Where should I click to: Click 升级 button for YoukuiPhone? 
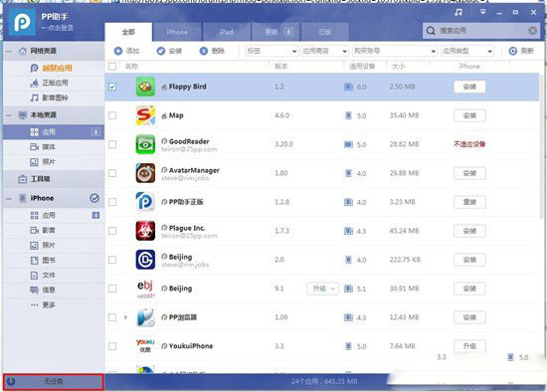click(x=469, y=346)
